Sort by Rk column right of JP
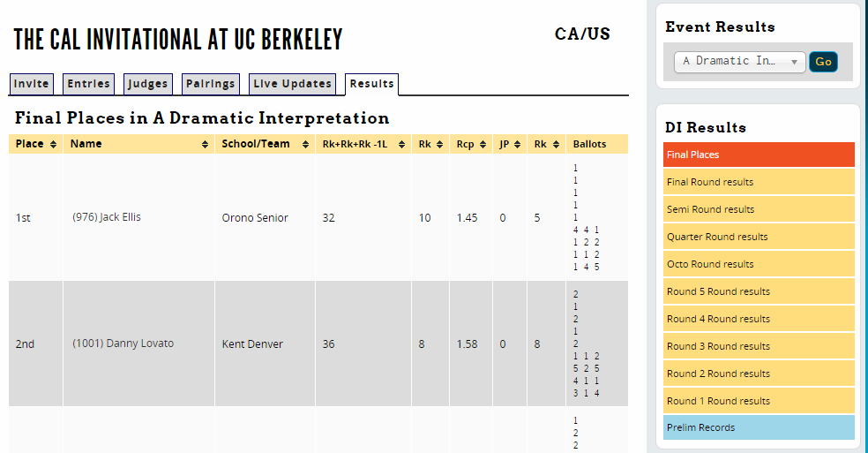 pyautogui.click(x=556, y=144)
